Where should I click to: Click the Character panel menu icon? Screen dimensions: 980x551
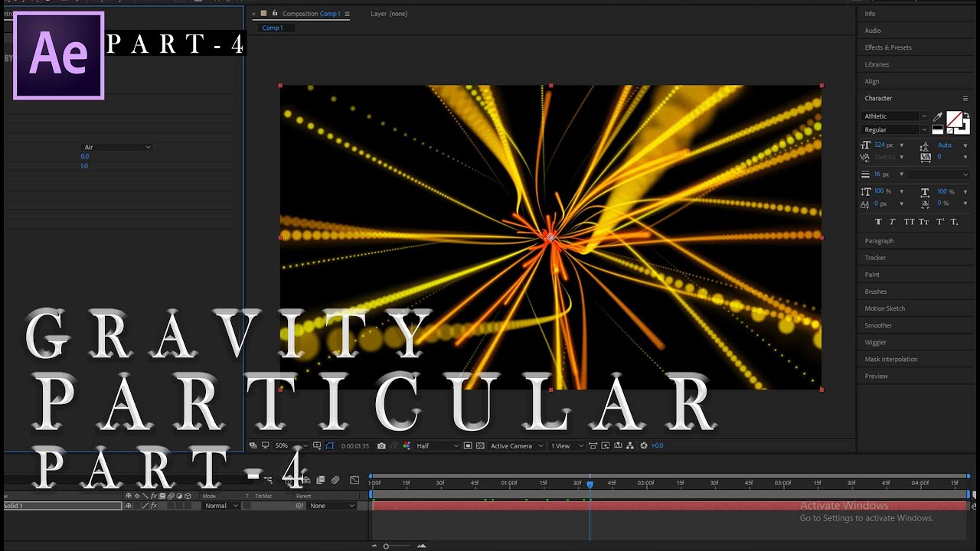[965, 98]
